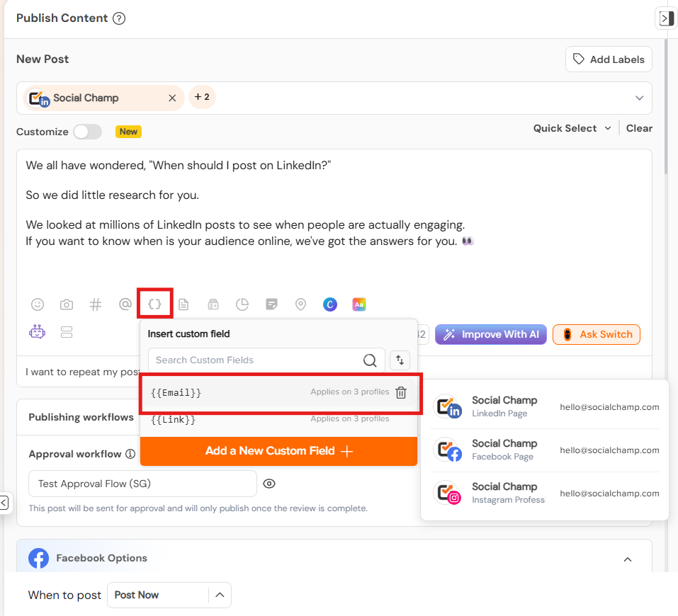Click the camera media upload icon
Viewport: 678px width, 616px height.
[66, 304]
